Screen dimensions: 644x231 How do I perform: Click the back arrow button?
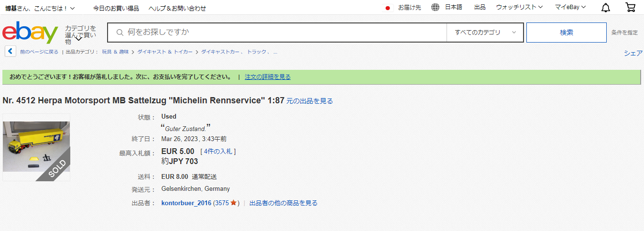coord(11,51)
